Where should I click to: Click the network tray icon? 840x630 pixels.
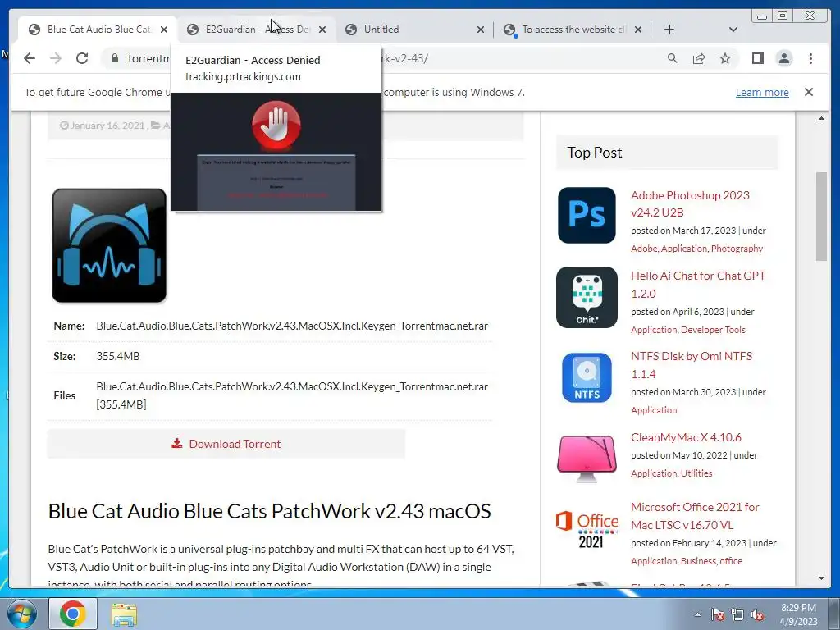coord(737,614)
